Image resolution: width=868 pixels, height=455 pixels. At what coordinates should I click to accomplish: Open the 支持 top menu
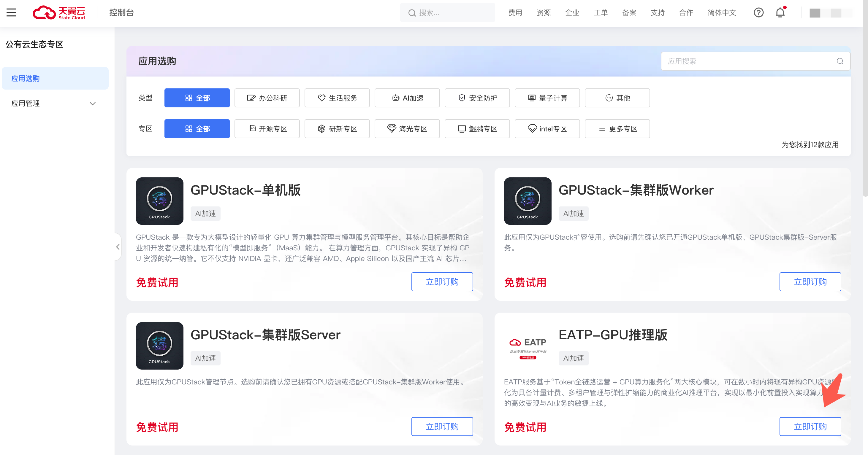[x=658, y=12]
